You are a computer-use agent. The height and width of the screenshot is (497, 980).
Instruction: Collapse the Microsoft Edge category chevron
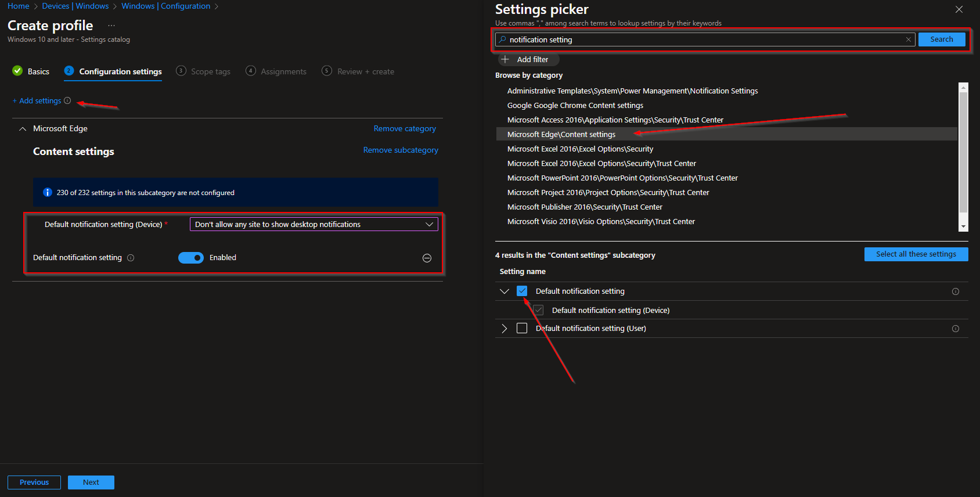tap(23, 129)
